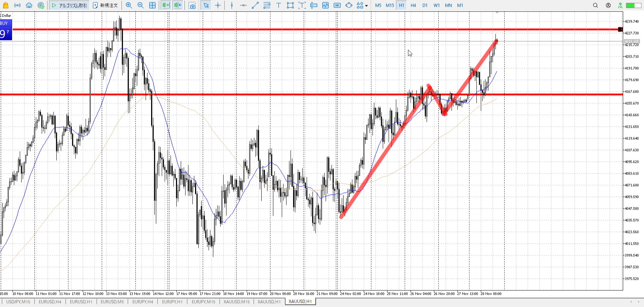Screen dimensions: 644x307
Task: Expand the shapes objects dropdown arrow
Action: 366,6
